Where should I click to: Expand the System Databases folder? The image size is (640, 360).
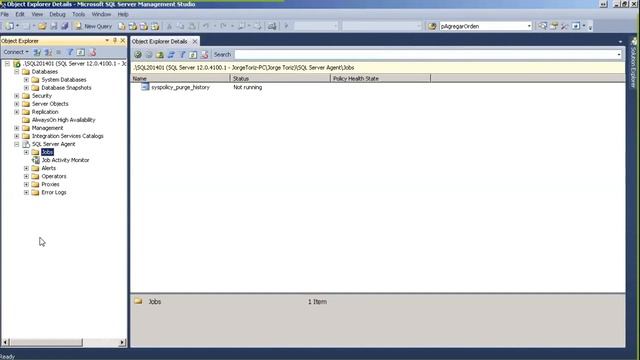[x=26, y=80]
